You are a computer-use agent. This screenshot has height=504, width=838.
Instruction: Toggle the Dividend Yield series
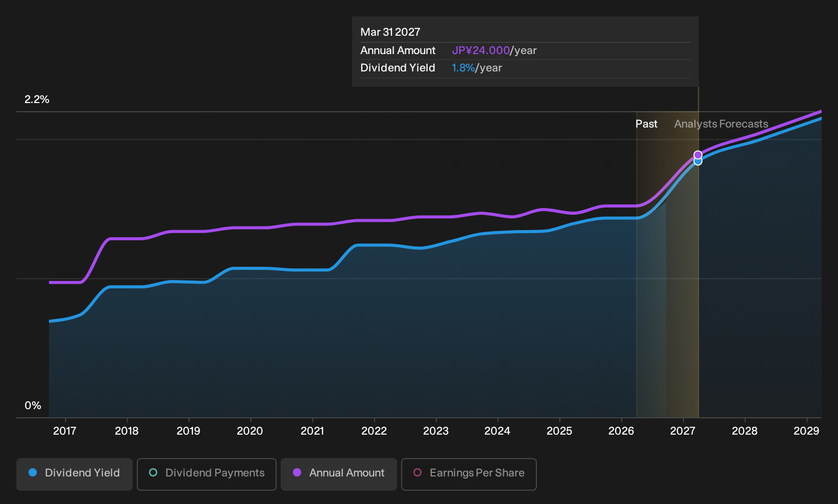[75, 474]
